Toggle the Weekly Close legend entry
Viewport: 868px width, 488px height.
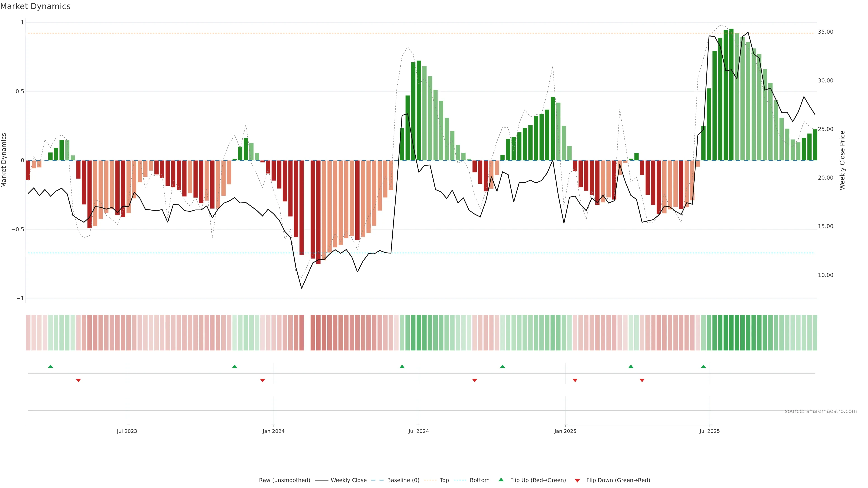point(348,480)
